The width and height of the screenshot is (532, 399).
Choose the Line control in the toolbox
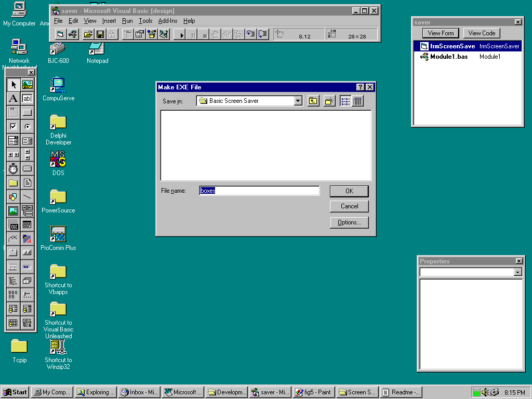(x=27, y=196)
